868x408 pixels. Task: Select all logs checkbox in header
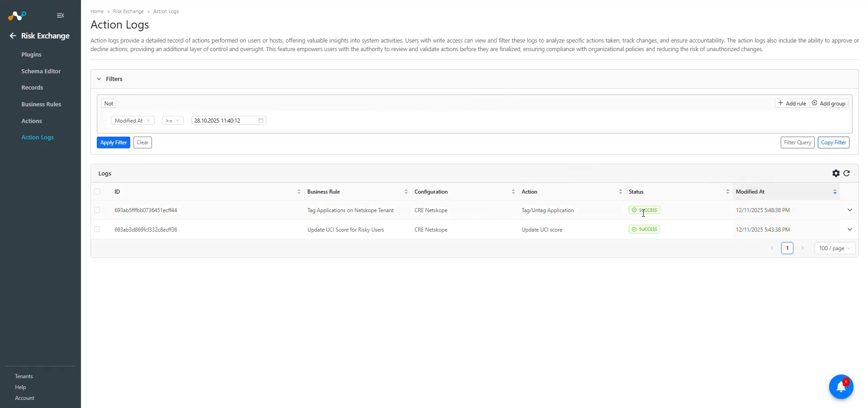click(x=97, y=192)
